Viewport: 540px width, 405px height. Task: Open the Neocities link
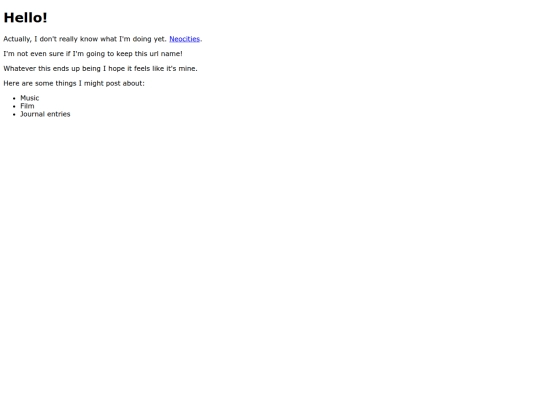tap(184, 39)
